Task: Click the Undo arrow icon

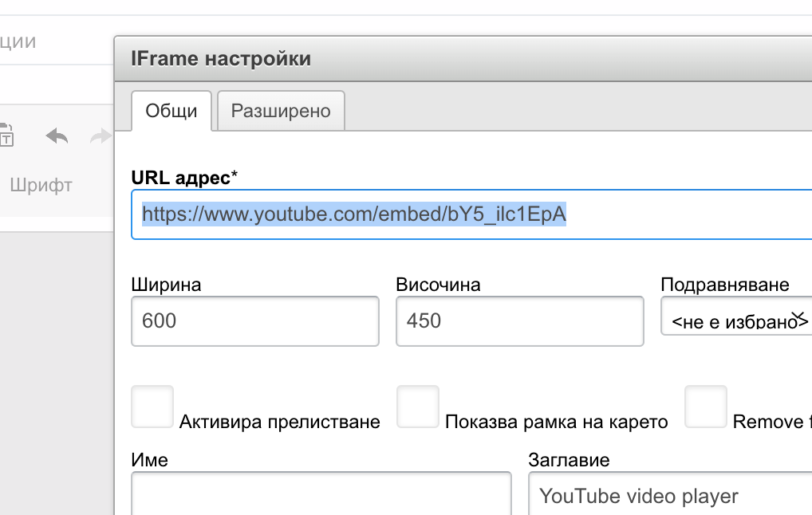Action: click(x=57, y=136)
